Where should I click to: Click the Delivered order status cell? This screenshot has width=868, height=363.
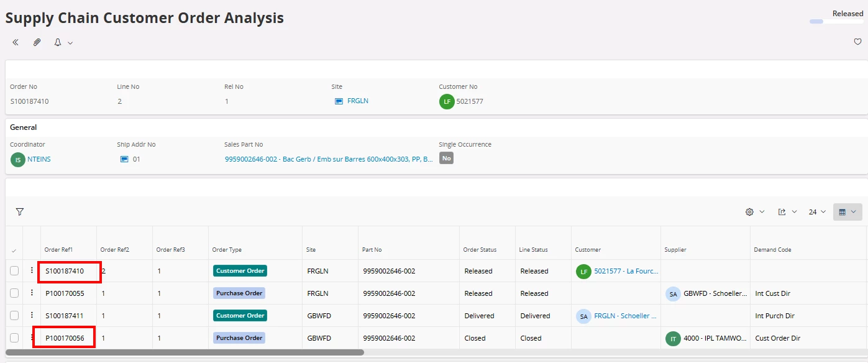[478, 316]
